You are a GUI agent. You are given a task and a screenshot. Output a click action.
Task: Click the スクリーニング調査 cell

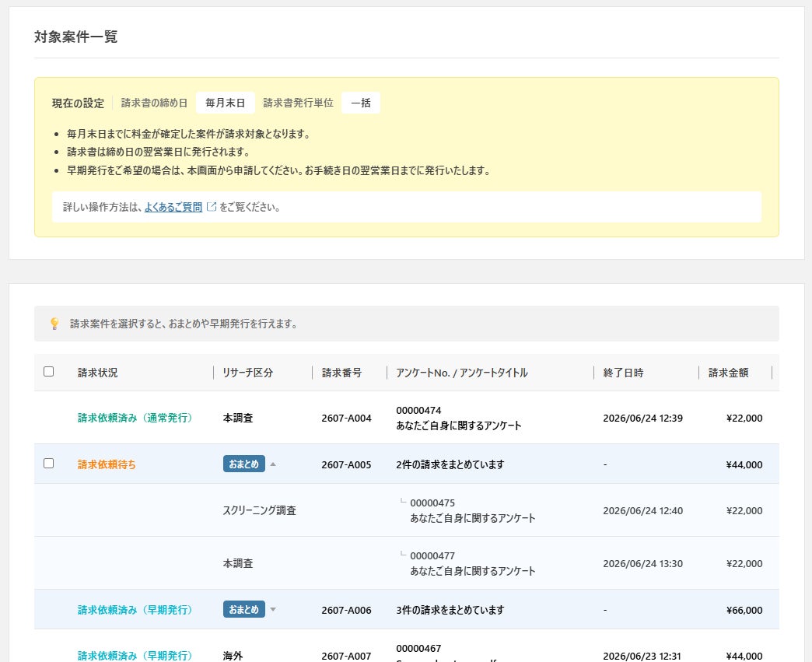point(260,510)
